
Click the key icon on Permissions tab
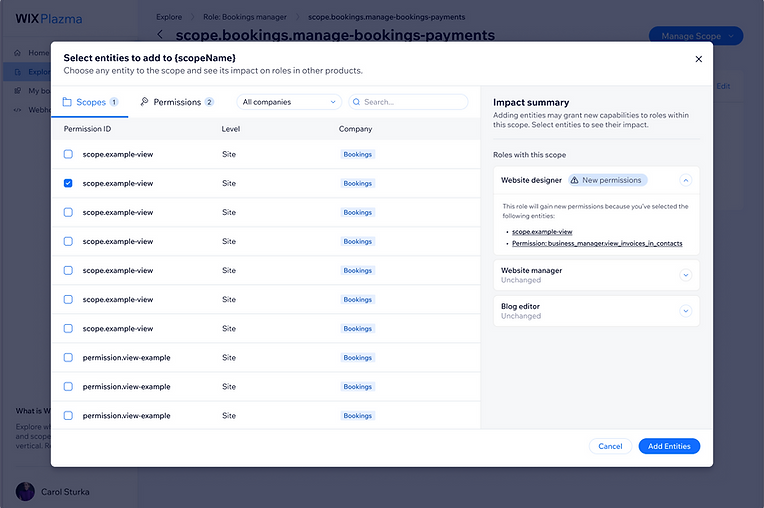(x=144, y=101)
